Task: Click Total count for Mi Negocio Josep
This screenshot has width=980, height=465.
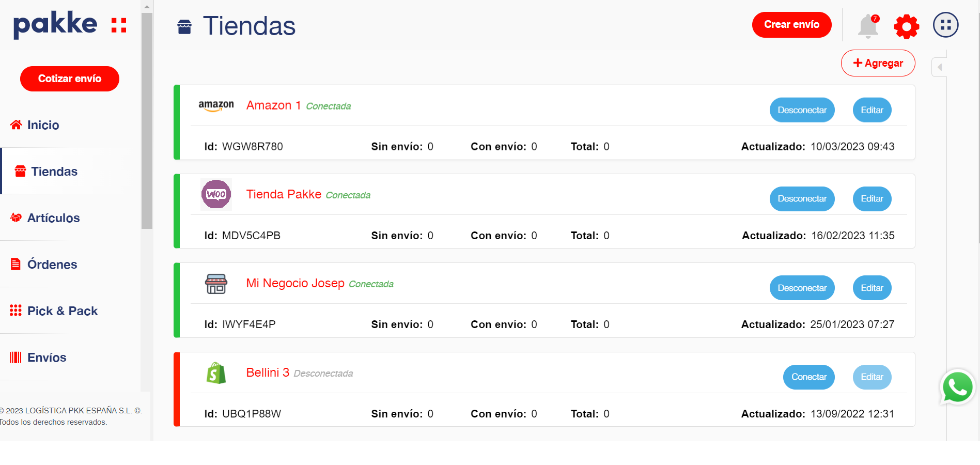Action: pos(590,324)
